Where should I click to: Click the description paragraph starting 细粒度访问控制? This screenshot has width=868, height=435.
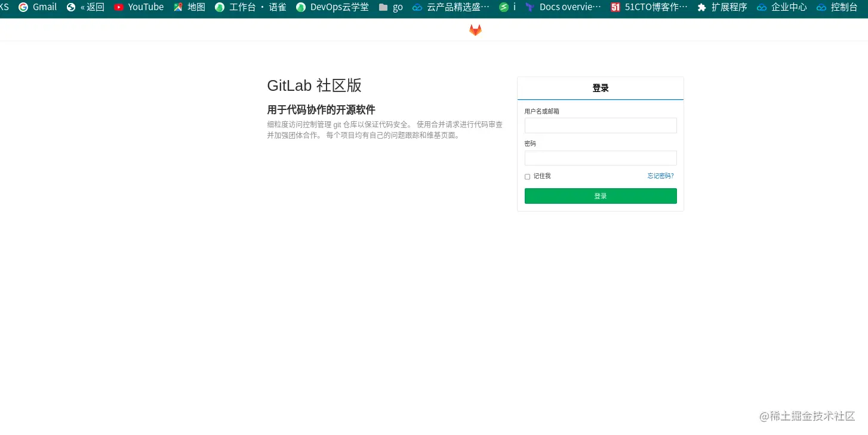coord(385,130)
